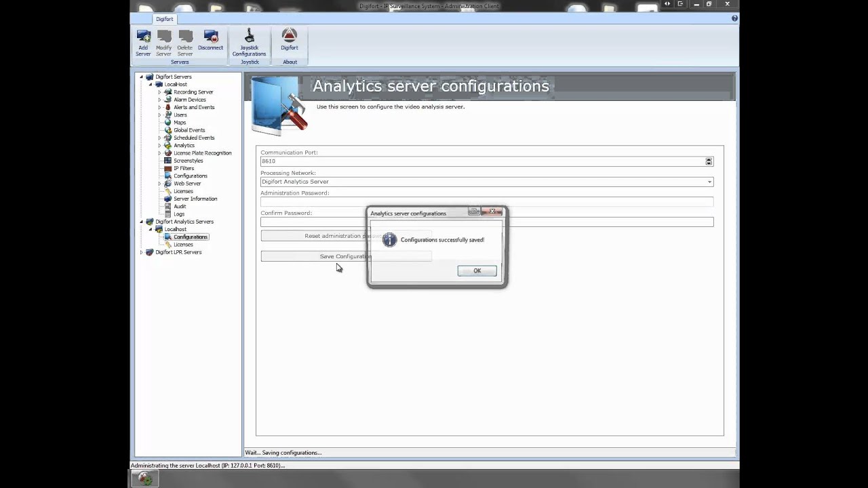Select the Screenstyles grid icon
Screen dimensions: 868x488
[167, 161]
